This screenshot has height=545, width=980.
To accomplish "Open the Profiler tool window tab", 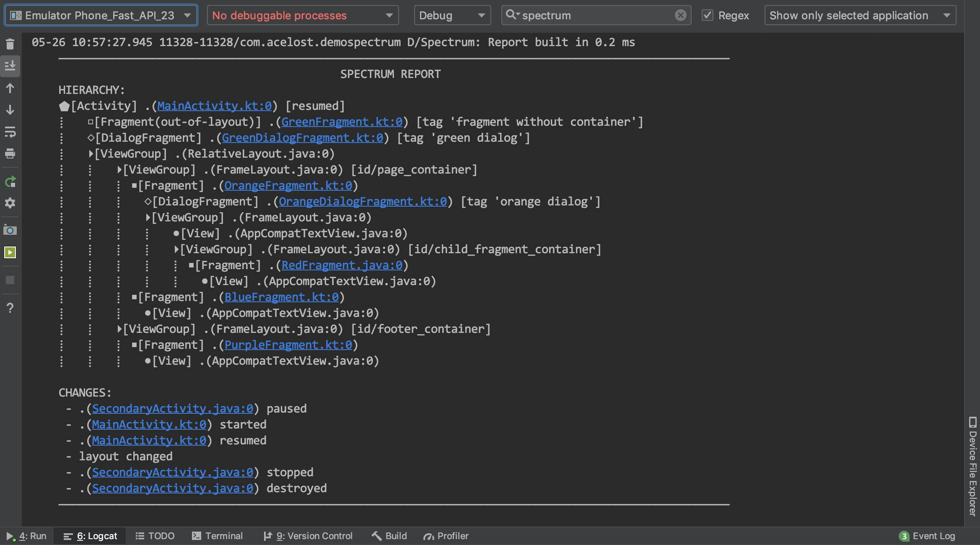I will (x=446, y=536).
